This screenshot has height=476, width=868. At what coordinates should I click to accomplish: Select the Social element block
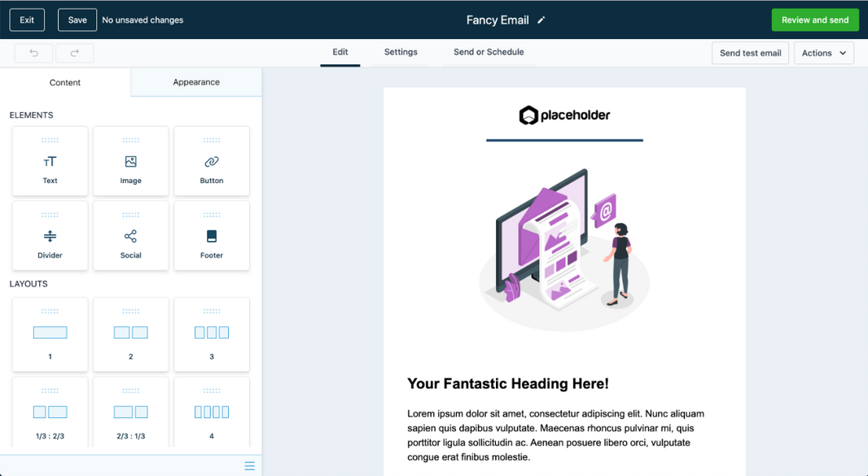(x=130, y=236)
